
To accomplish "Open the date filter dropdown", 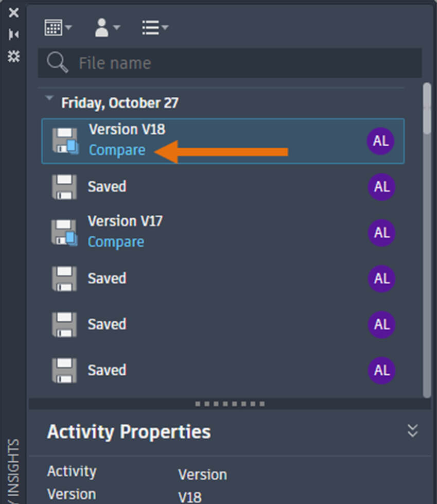I will point(58,28).
